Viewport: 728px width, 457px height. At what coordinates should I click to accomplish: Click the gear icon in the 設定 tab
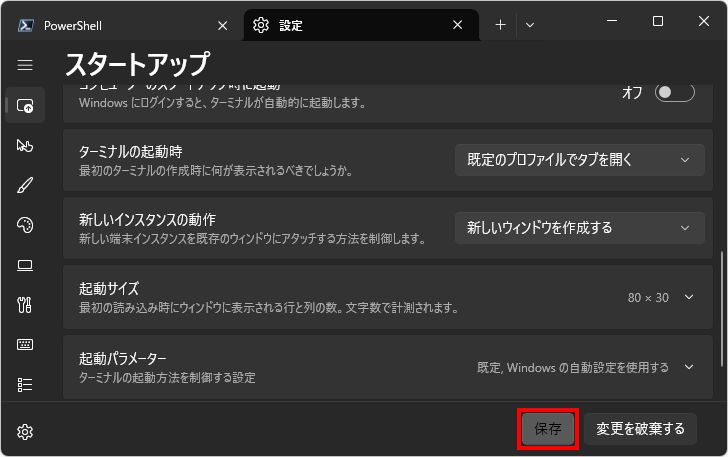[261, 25]
